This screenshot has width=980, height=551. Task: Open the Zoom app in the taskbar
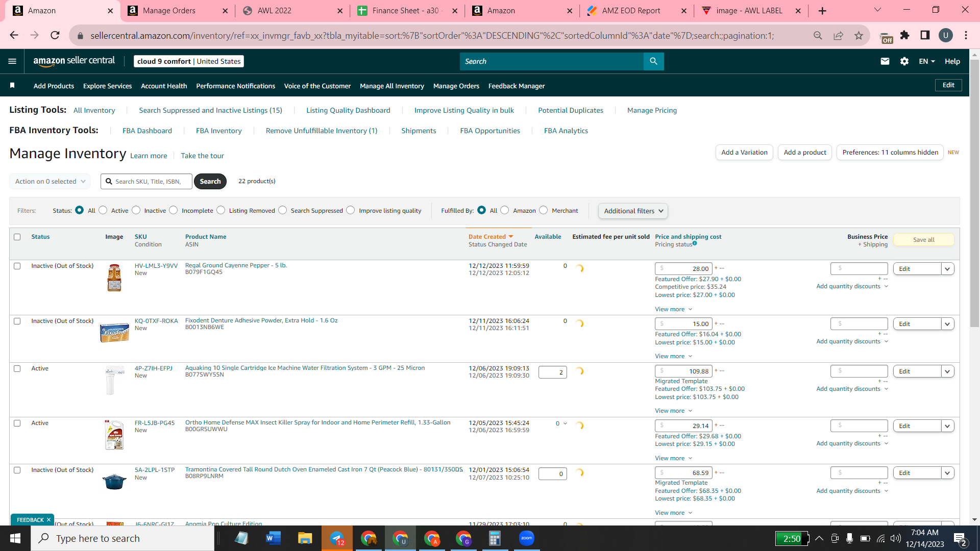click(526, 538)
